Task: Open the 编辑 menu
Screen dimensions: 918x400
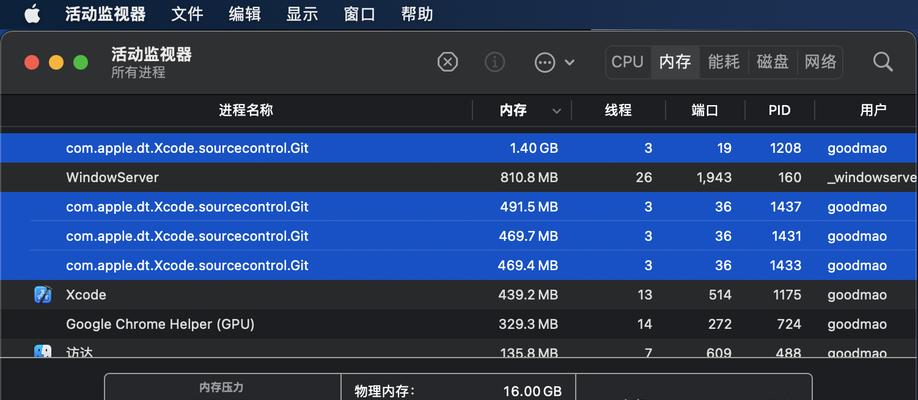Action: pyautogui.click(x=245, y=14)
